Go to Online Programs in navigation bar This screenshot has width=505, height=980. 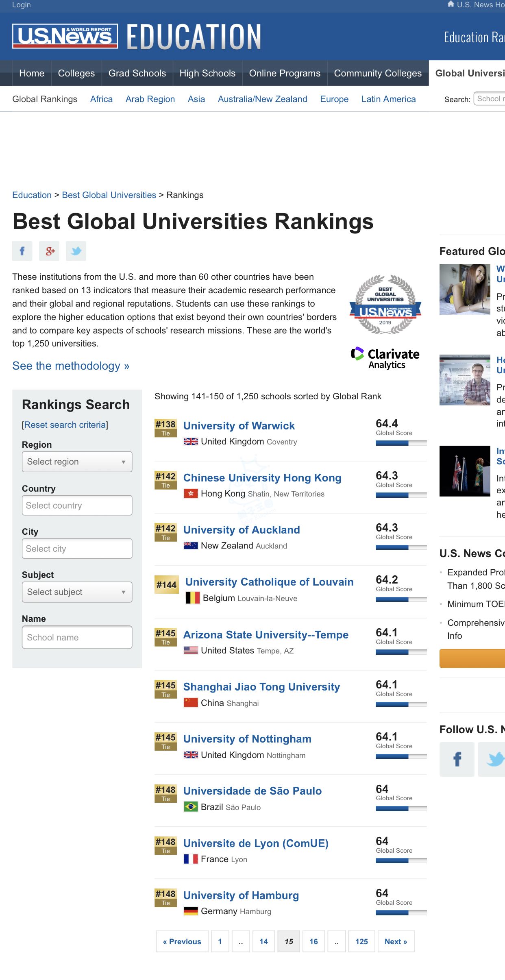coord(285,73)
